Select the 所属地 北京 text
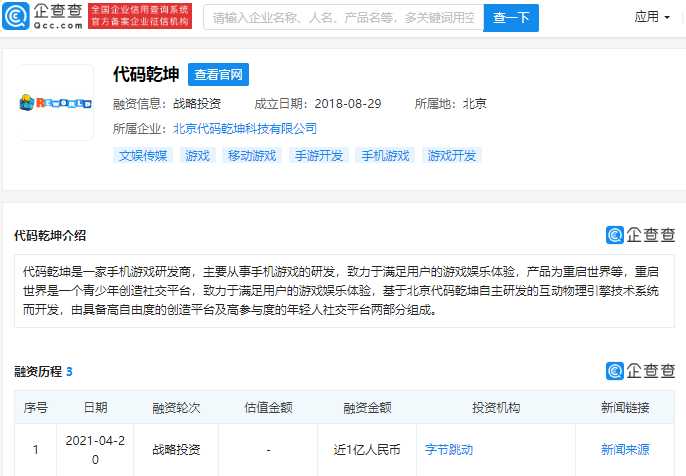686x476 pixels. 451,104
